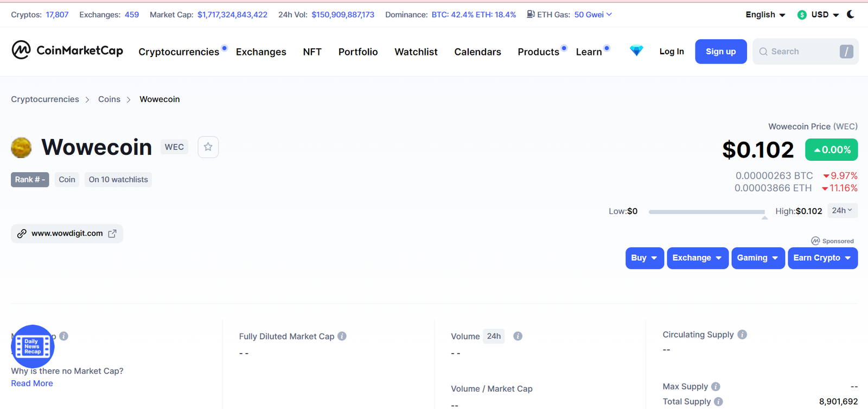The width and height of the screenshot is (868, 409).
Task: Click the Sign up button
Action: [721, 52]
